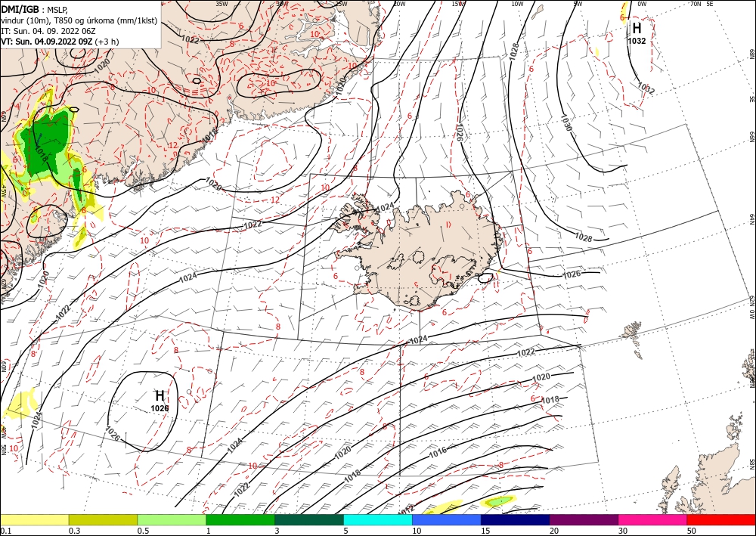Click the light green 0.5 mm legend swatch
Viewport: 756px width, 536px height.
[172, 519]
